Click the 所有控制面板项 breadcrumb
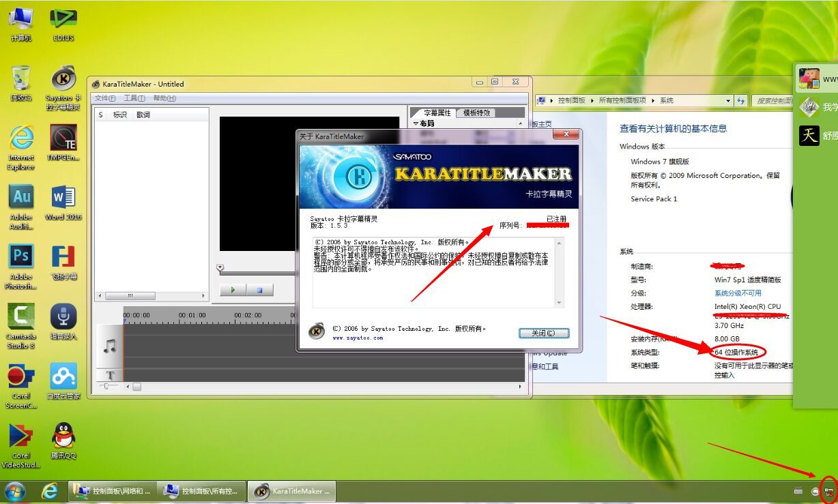The image size is (838, 504). [x=622, y=100]
